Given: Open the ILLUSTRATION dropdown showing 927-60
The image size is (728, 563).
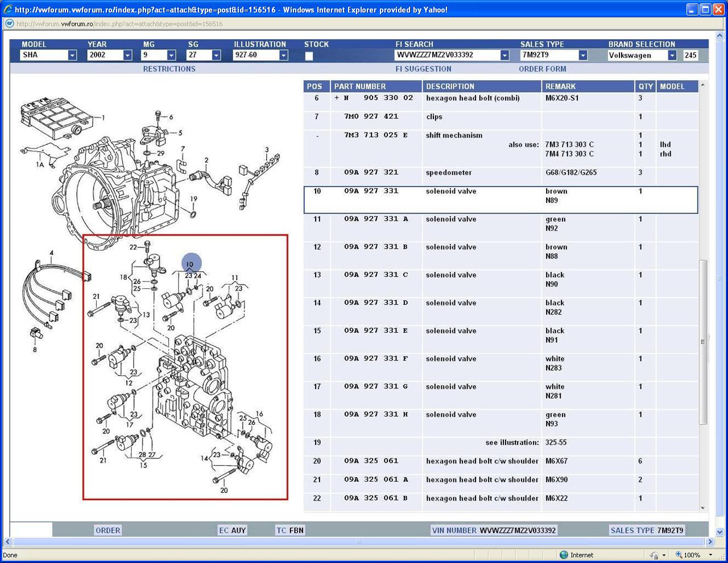Looking at the screenshot, I should (x=283, y=55).
